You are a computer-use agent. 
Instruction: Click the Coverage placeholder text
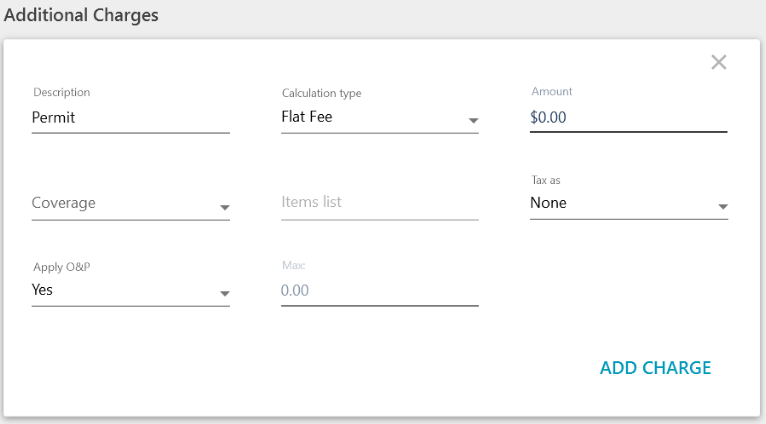click(x=64, y=203)
